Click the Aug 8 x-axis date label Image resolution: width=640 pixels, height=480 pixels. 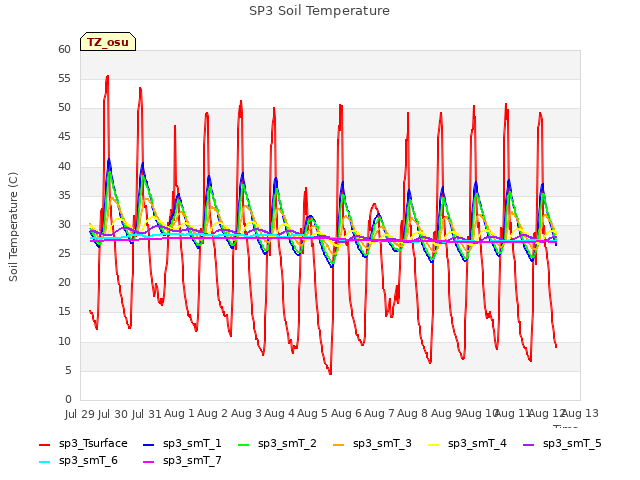pyautogui.click(x=412, y=414)
